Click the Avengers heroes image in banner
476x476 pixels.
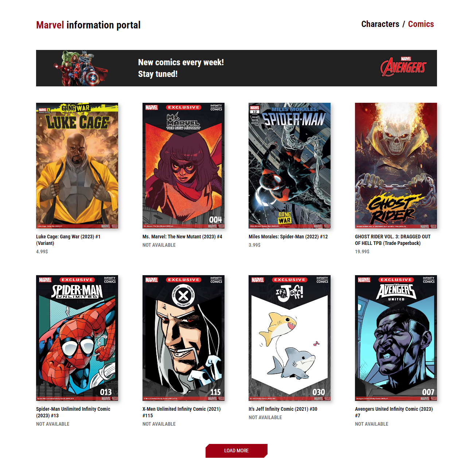click(x=80, y=69)
